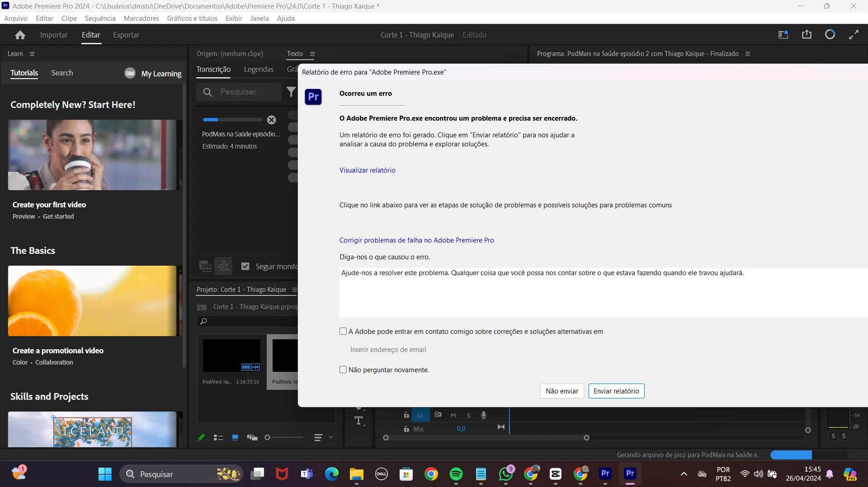Click the sort icons button in project panel
This screenshot has height=487, width=868.
pos(318,437)
